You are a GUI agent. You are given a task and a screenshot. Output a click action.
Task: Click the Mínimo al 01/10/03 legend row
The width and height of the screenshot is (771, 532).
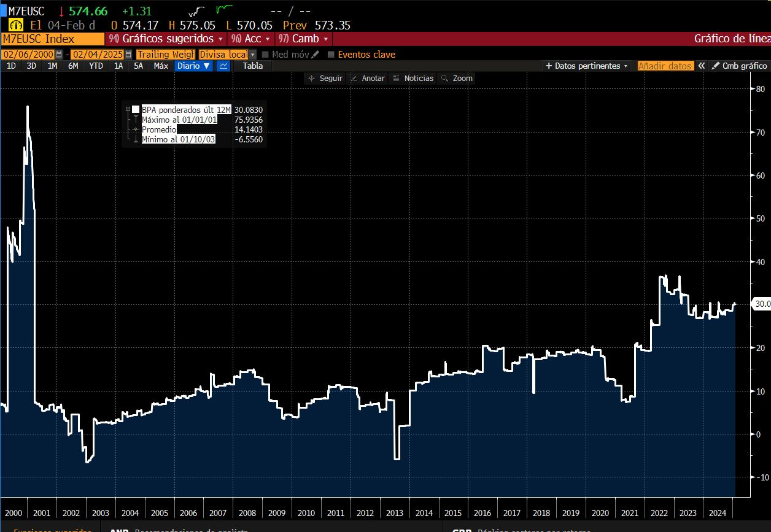179,139
